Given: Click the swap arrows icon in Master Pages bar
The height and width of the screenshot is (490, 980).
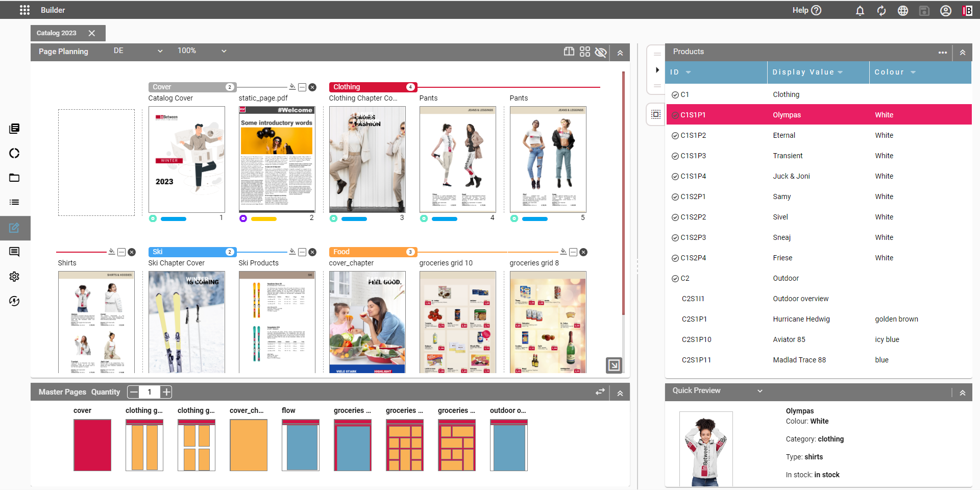Looking at the screenshot, I should pos(600,392).
